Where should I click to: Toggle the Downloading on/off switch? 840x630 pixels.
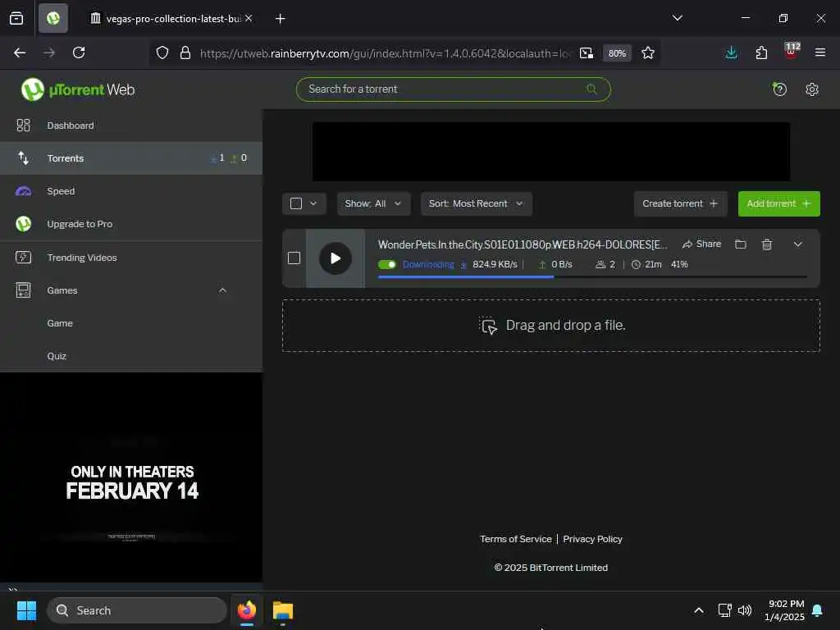(x=387, y=264)
